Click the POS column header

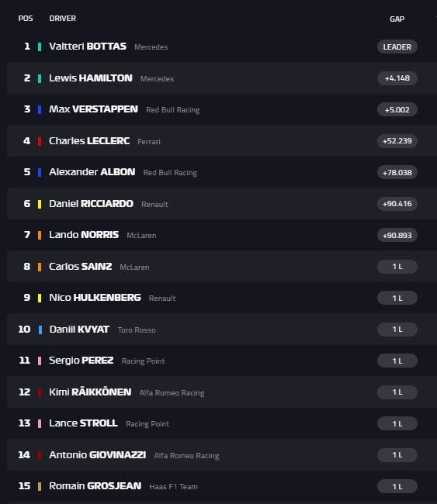pyautogui.click(x=26, y=19)
